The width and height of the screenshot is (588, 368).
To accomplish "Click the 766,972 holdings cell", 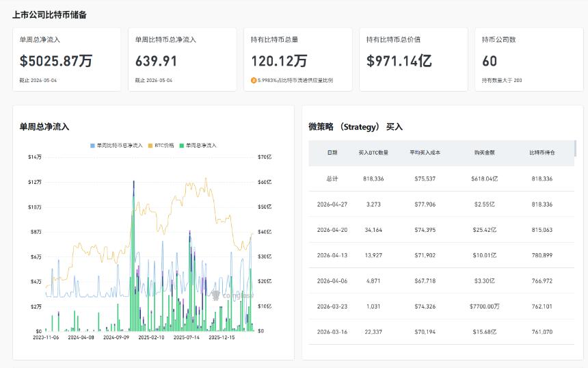I will (542, 281).
